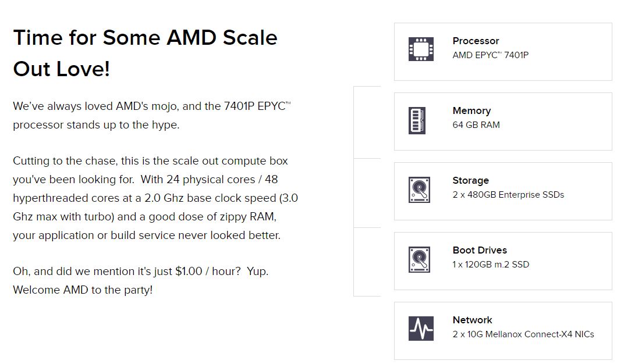Click the 64 GB RAM value text
This screenshot has width=617, height=364.
coord(476,125)
